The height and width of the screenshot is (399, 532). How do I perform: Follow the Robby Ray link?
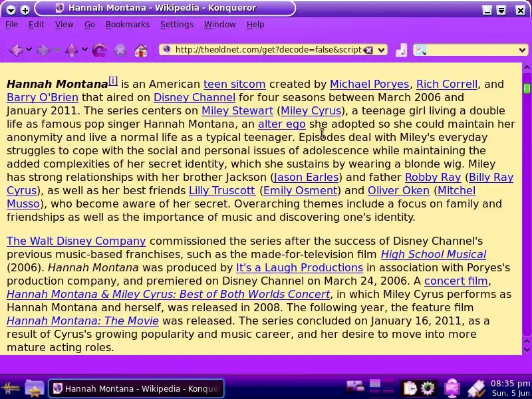click(433, 177)
